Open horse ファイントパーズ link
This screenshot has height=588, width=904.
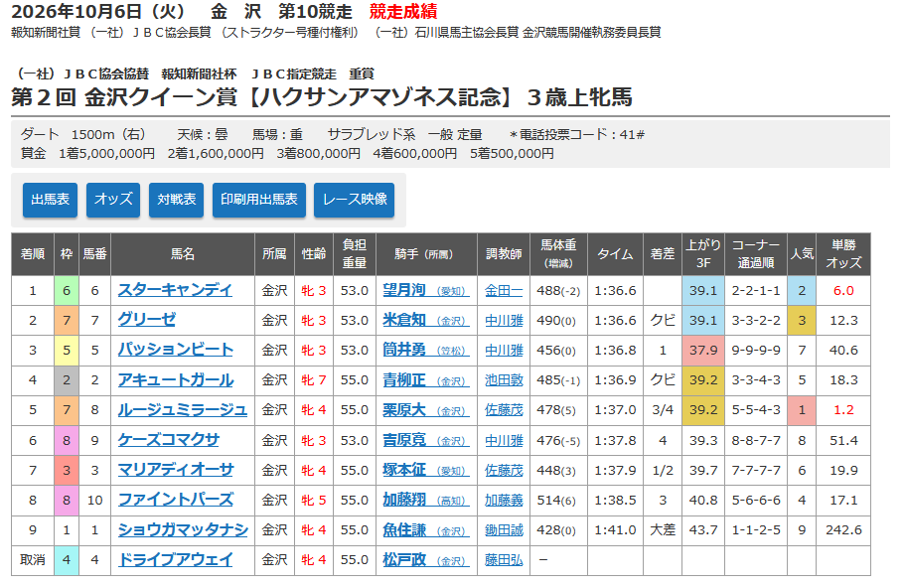pos(175,500)
